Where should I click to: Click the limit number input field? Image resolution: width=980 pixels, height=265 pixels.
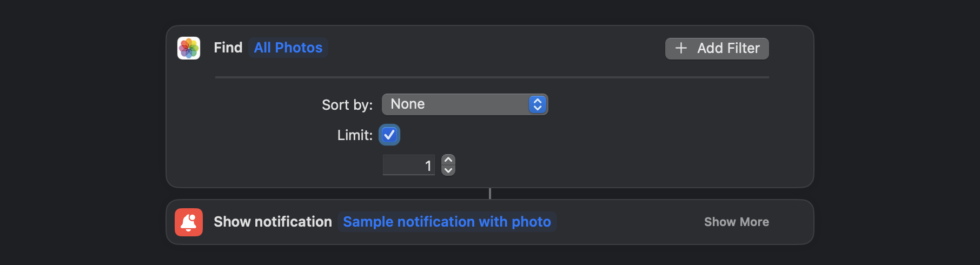coord(409,165)
